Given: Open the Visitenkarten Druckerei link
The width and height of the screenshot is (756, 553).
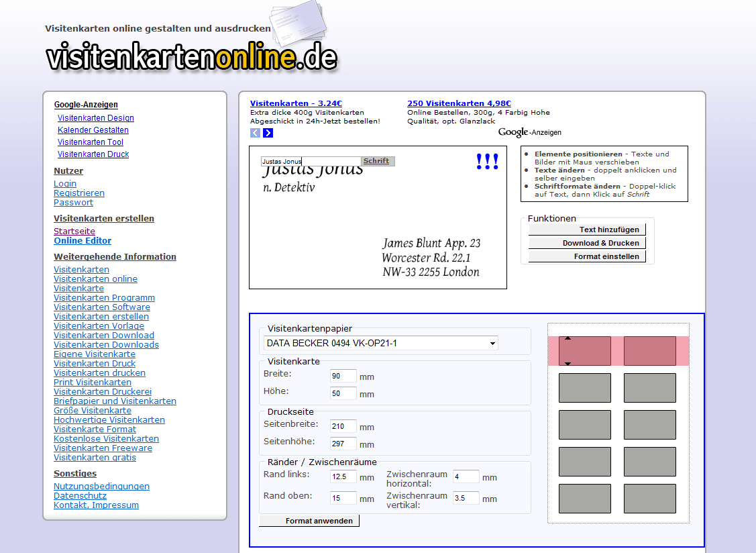Looking at the screenshot, I should pos(102,392).
